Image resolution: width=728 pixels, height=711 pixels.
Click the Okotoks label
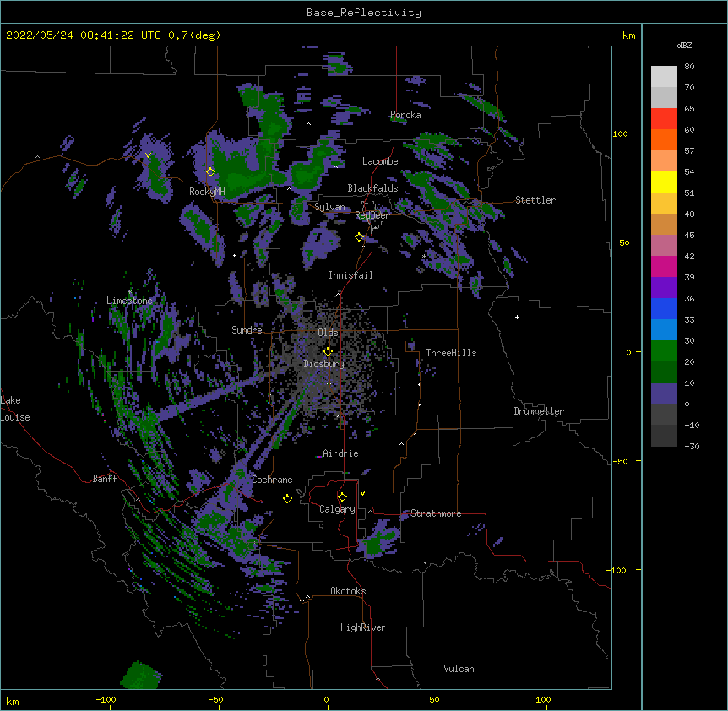pos(348,591)
